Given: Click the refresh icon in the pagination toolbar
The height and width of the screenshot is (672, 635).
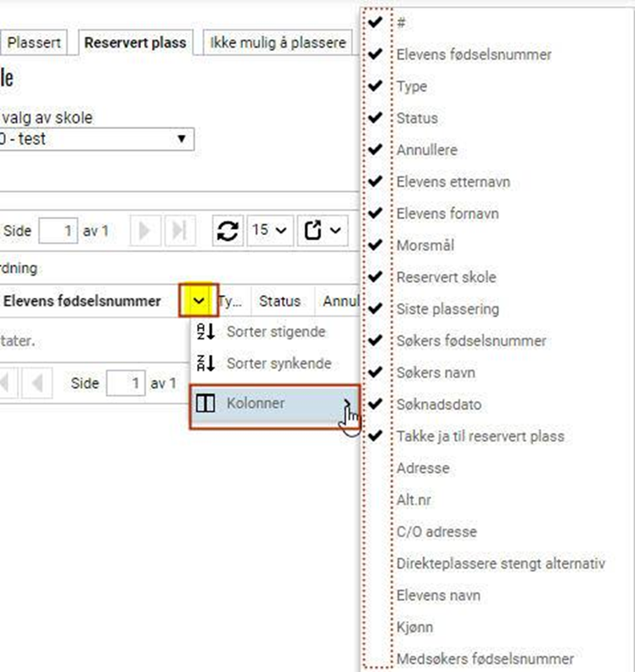Looking at the screenshot, I should pyautogui.click(x=228, y=231).
